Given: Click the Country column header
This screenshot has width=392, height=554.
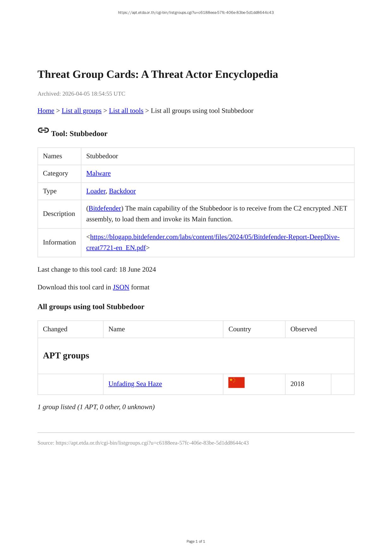Looking at the screenshot, I should coord(240,329).
